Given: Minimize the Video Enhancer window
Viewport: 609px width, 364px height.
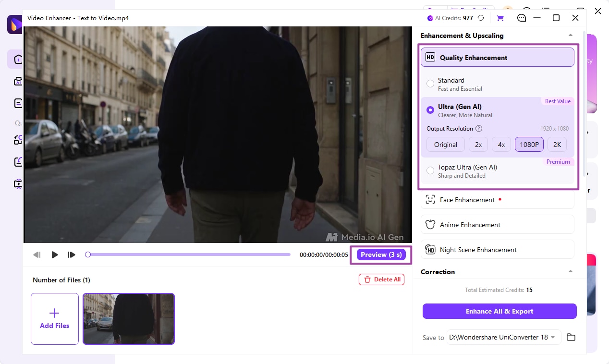Looking at the screenshot, I should point(537,18).
